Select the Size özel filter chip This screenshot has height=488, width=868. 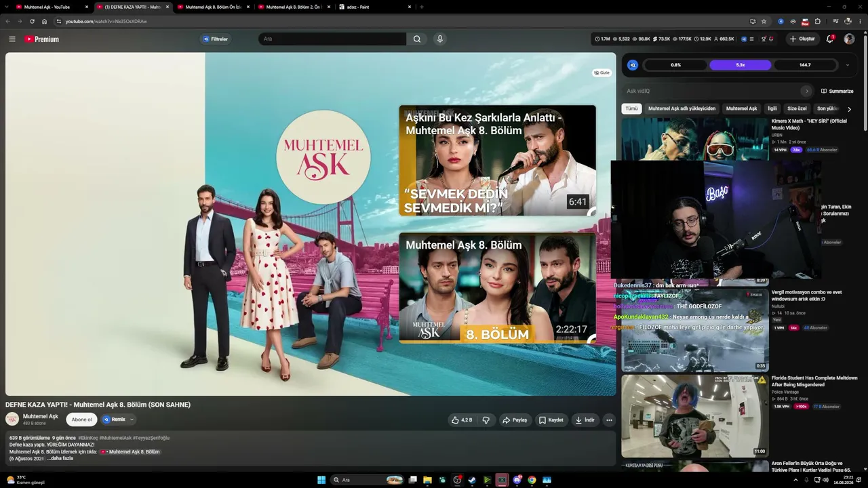(797, 108)
